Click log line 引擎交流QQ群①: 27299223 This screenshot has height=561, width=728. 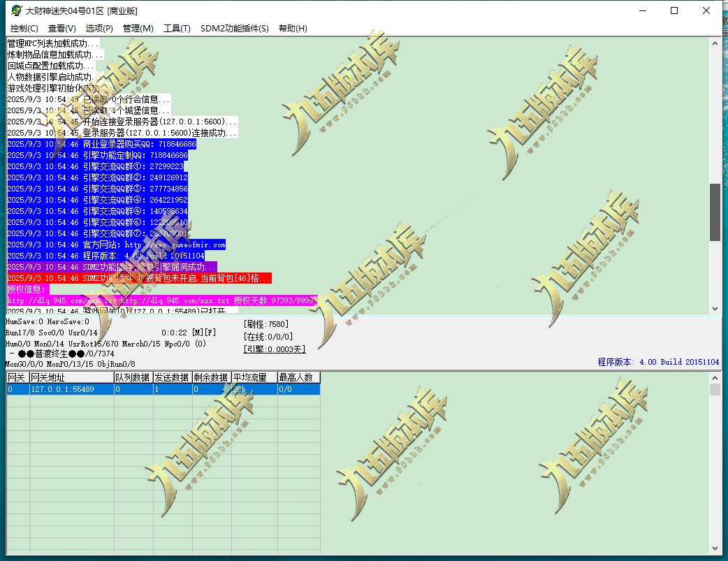pos(96,166)
